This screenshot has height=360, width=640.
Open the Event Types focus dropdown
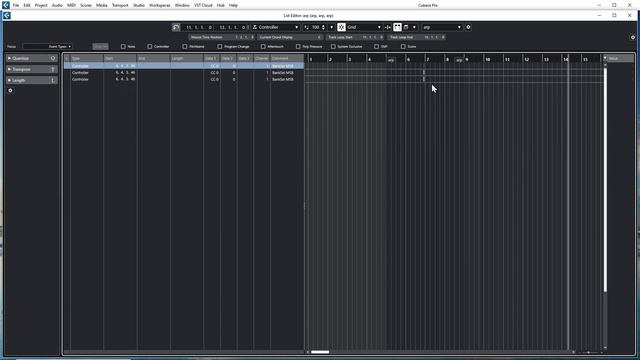(x=47, y=47)
